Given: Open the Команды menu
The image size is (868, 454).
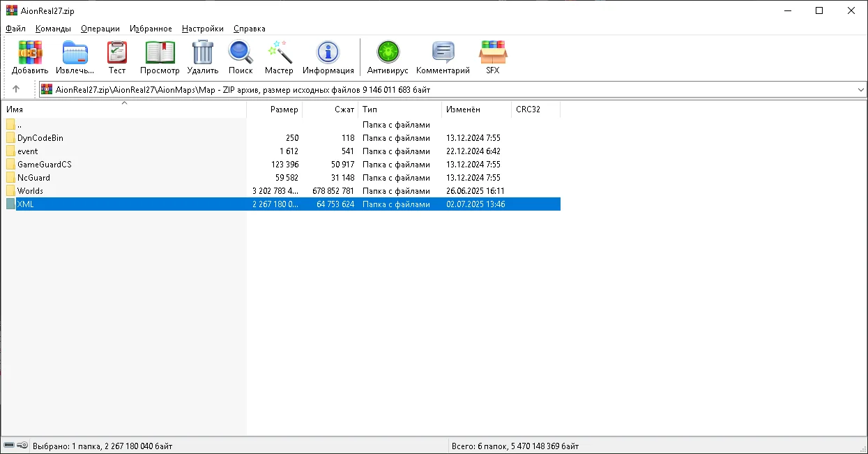Looking at the screenshot, I should 53,29.
